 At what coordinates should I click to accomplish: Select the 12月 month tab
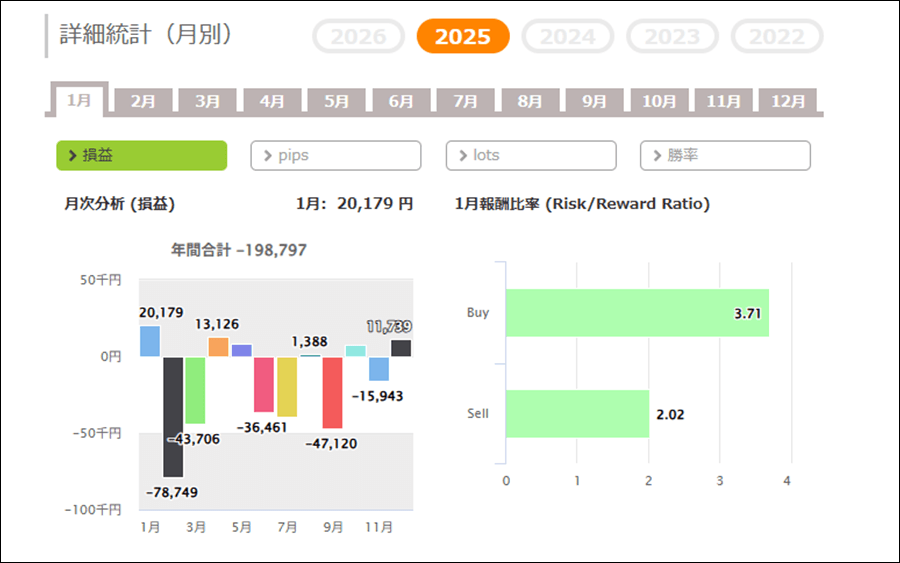coord(788,101)
